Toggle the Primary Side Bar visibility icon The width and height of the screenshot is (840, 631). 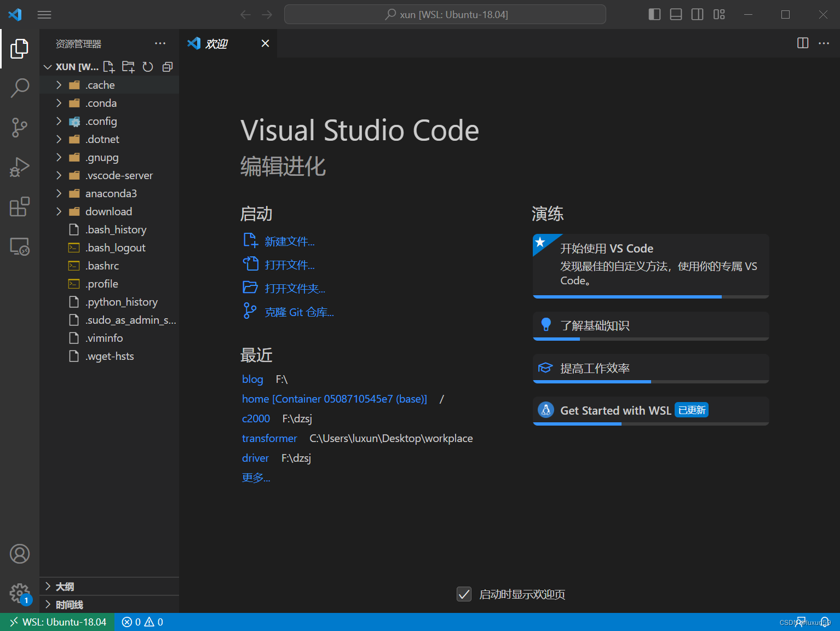click(654, 14)
